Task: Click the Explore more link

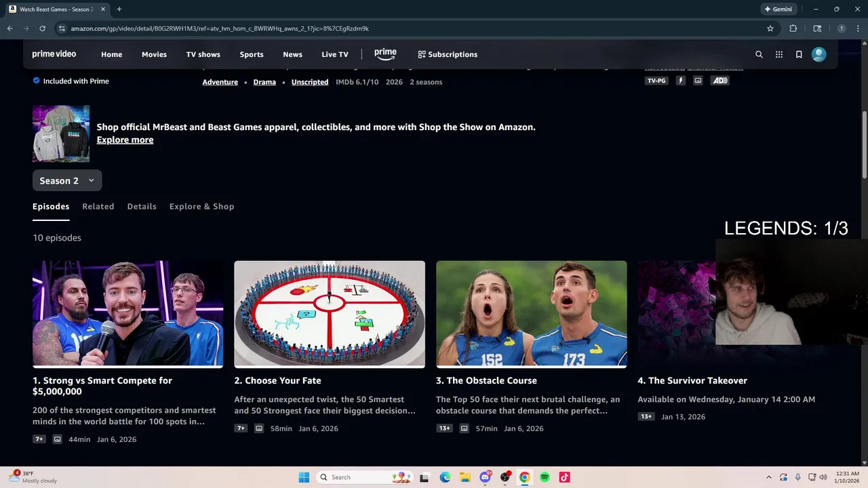Action: tap(125, 140)
